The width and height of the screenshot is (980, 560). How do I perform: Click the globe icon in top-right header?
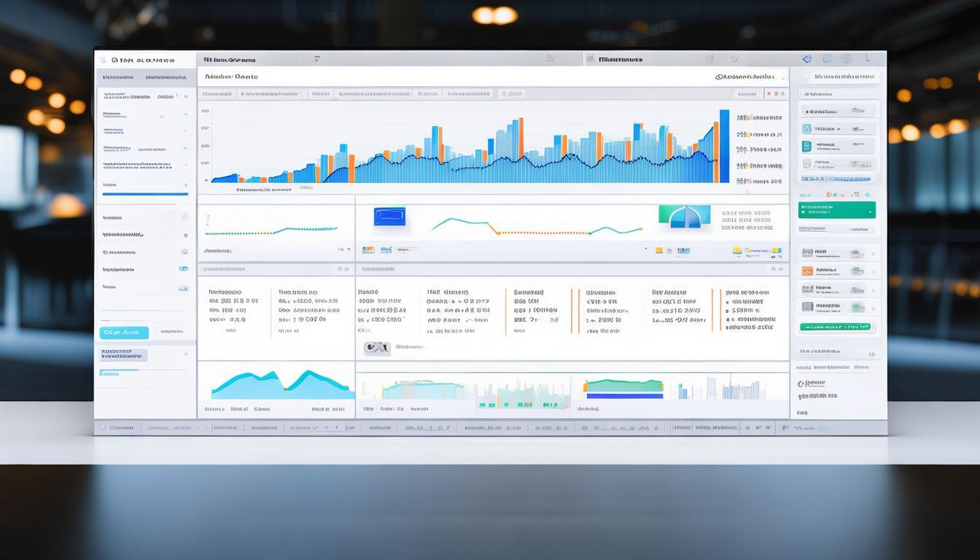tap(846, 59)
